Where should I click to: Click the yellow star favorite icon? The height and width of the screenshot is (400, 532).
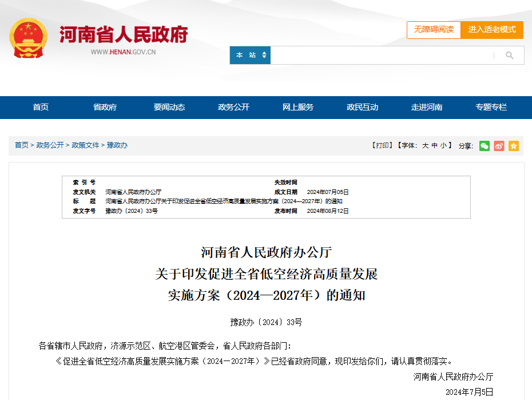[513, 146]
